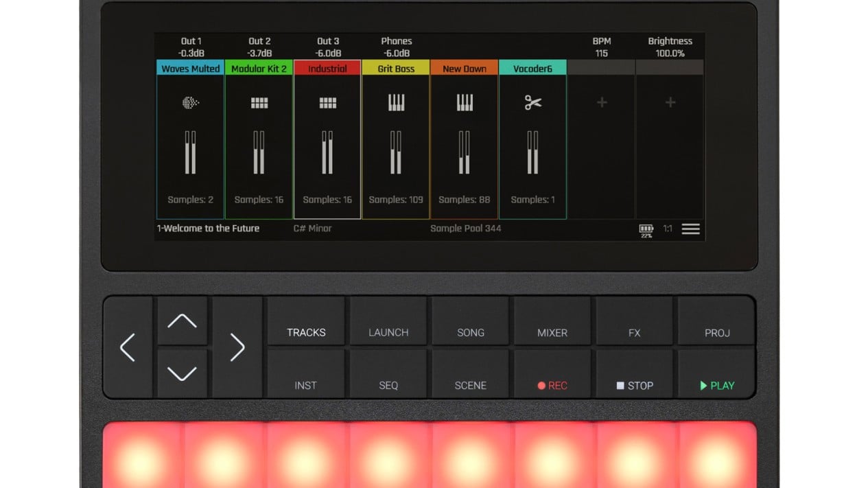Tap the Out 1 level -0.3dB
This screenshot has width=868, height=488.
coord(191,54)
